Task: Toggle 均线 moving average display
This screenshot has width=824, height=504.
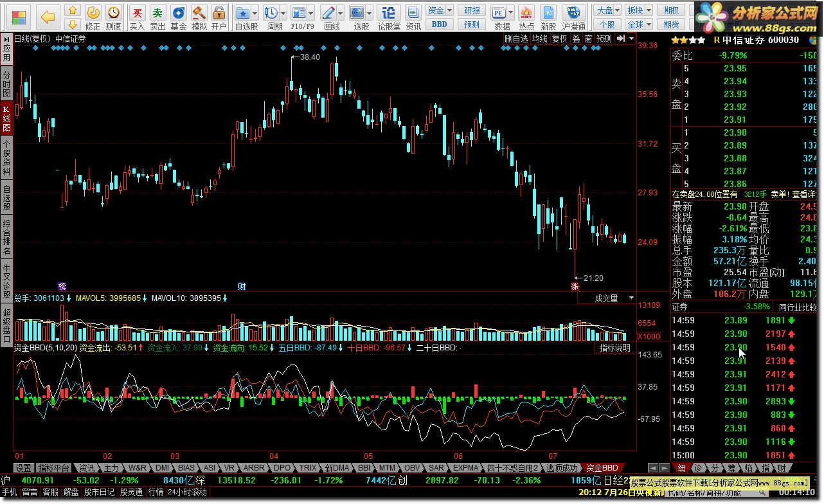Action: click(540, 39)
